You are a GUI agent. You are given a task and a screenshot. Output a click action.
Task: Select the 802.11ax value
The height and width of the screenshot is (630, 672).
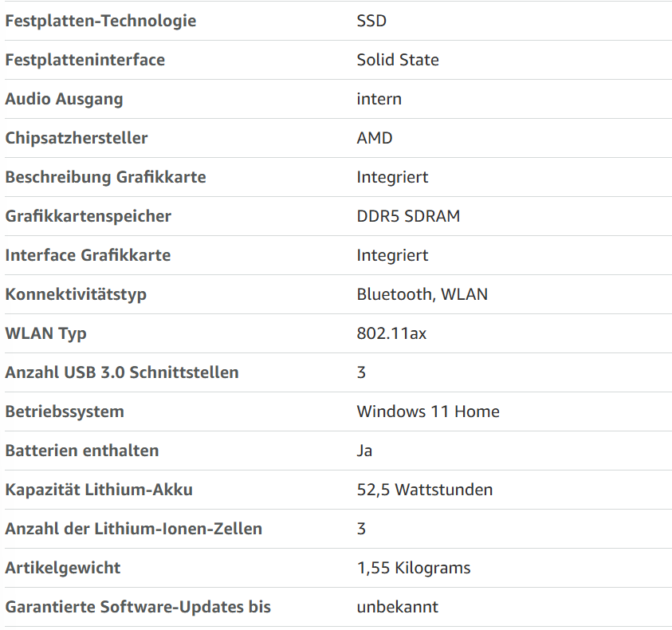click(x=391, y=333)
